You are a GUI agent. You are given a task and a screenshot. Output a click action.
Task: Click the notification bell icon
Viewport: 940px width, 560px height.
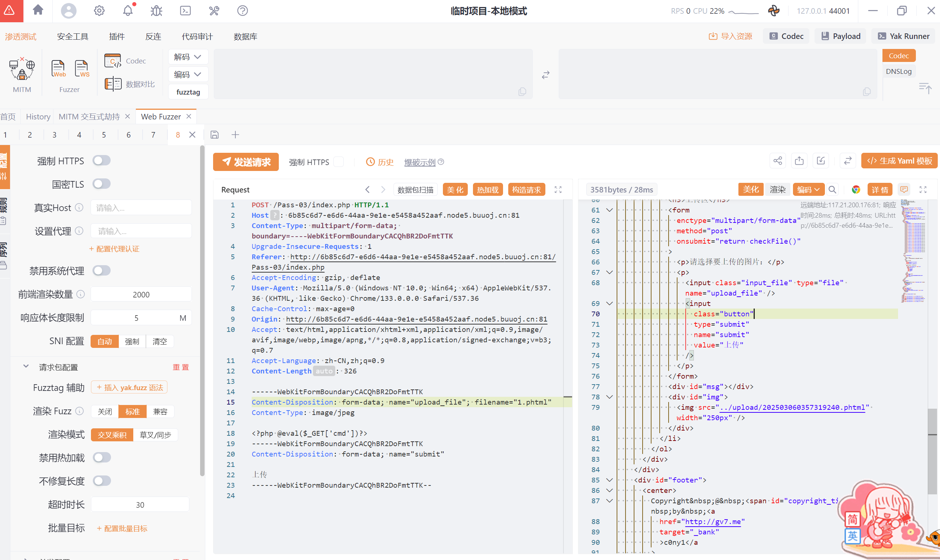tap(128, 10)
